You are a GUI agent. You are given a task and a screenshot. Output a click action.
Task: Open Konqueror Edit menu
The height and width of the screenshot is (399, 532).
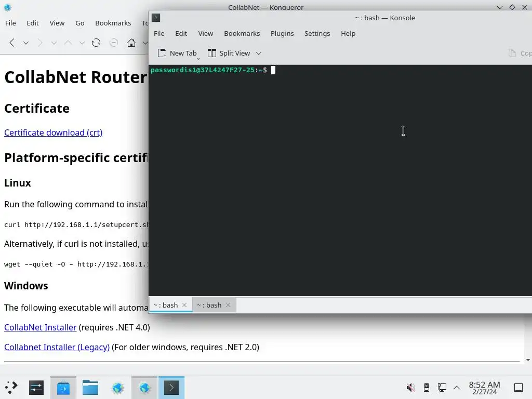pyautogui.click(x=33, y=23)
